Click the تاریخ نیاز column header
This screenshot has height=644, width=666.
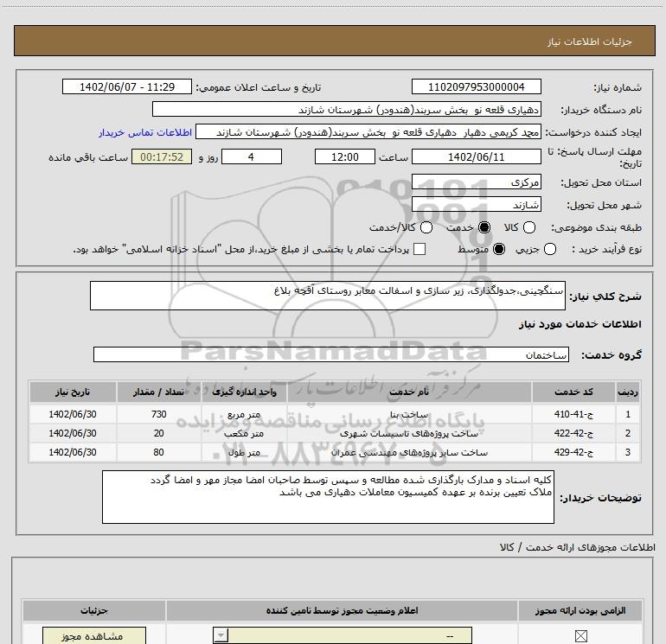click(x=73, y=392)
